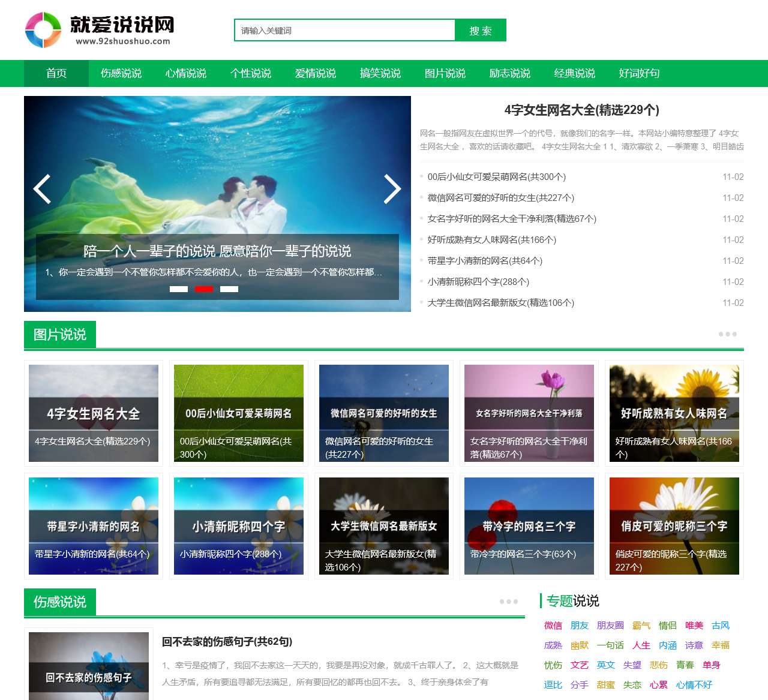This screenshot has height=700, width=768.
Task: Select the 人生 topic tag
Action: [x=641, y=645]
